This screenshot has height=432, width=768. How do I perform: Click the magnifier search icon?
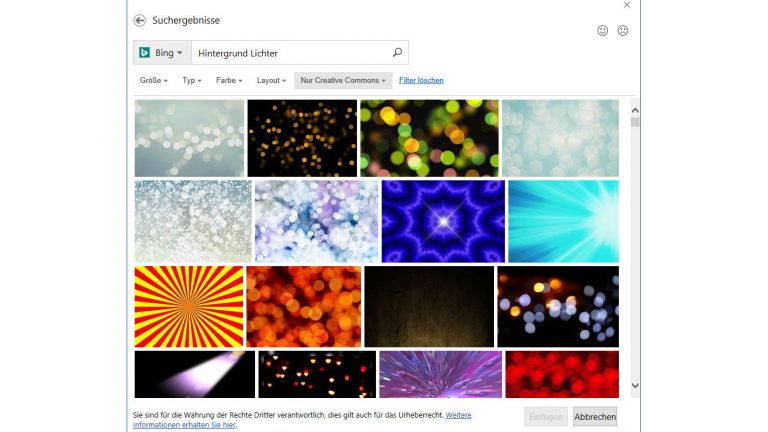[397, 52]
